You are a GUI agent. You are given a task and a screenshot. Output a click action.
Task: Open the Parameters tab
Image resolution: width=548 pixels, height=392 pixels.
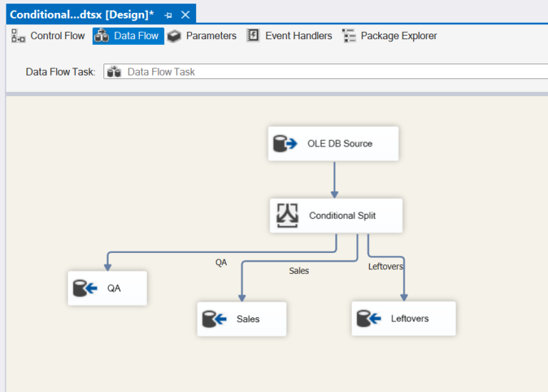[210, 36]
